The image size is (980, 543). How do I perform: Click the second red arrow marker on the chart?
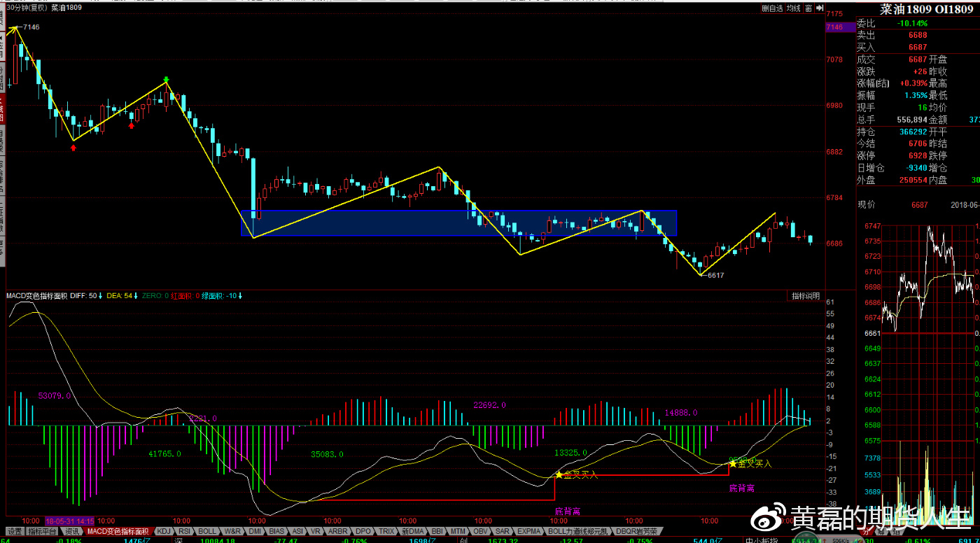pos(132,125)
